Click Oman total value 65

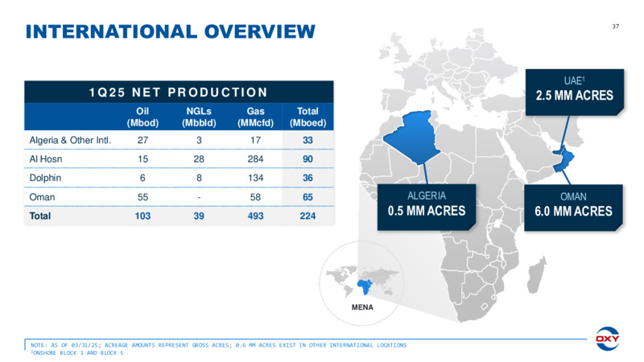tap(308, 197)
